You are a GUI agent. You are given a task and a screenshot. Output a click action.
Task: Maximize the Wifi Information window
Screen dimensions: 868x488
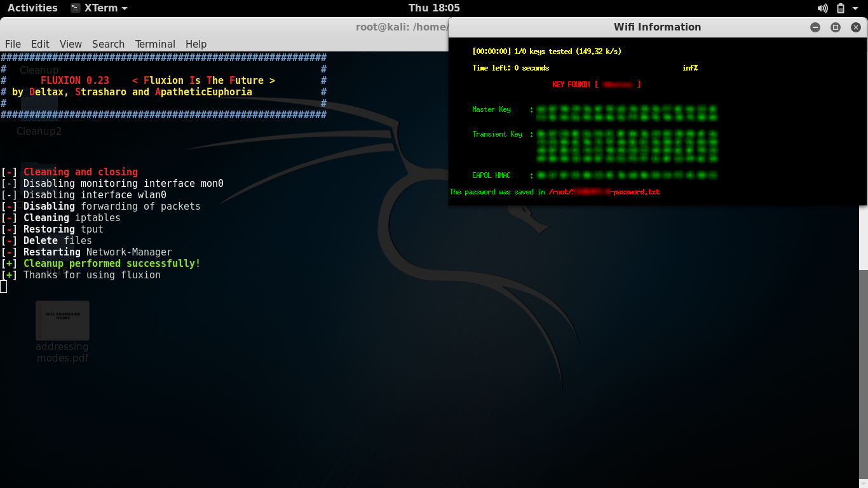pyautogui.click(x=836, y=27)
